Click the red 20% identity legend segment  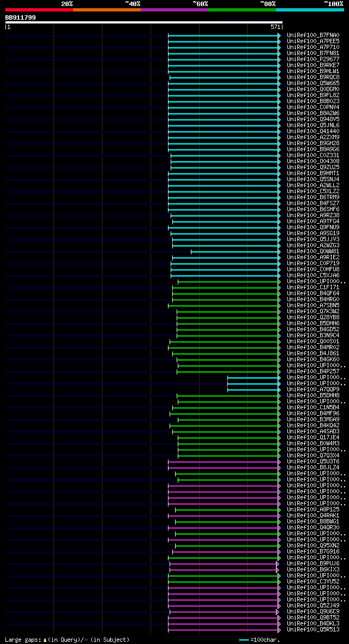[39, 9]
